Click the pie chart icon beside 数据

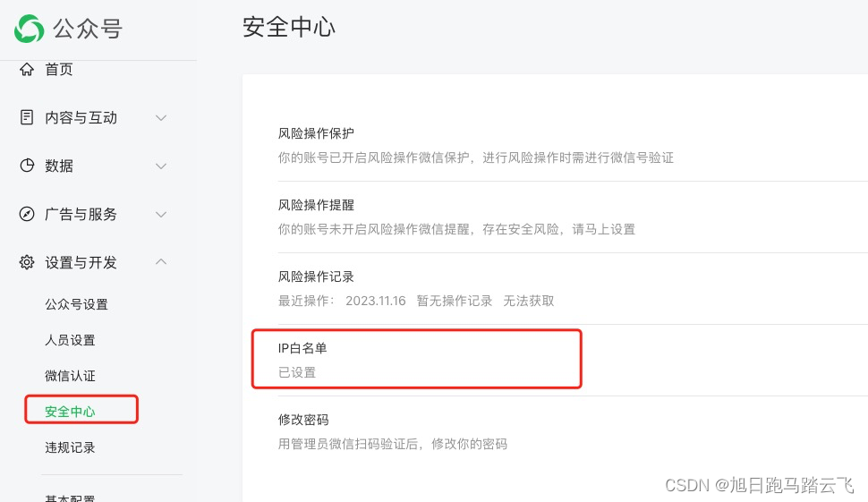tap(27, 166)
